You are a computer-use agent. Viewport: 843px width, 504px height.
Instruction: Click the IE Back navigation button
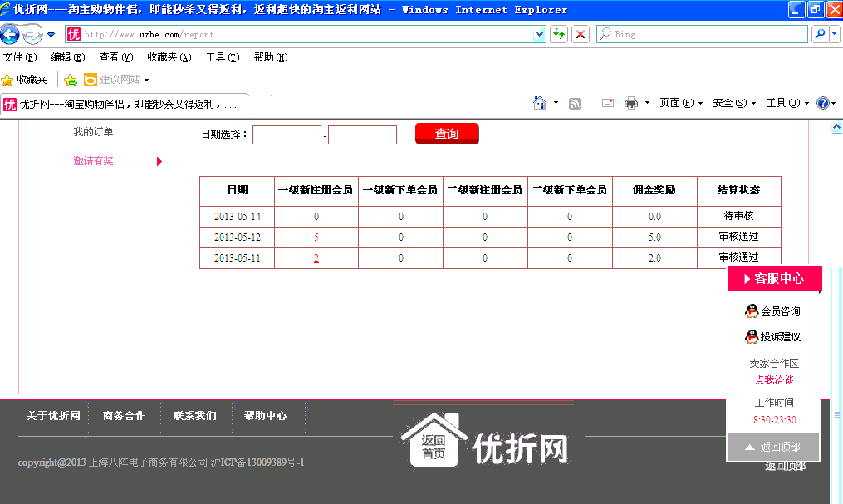click(10, 34)
